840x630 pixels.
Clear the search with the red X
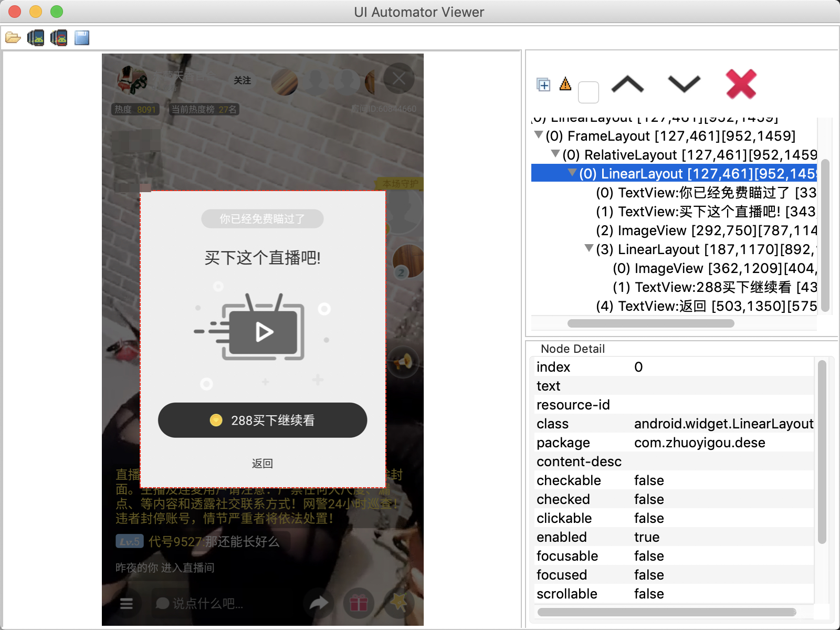point(741,84)
